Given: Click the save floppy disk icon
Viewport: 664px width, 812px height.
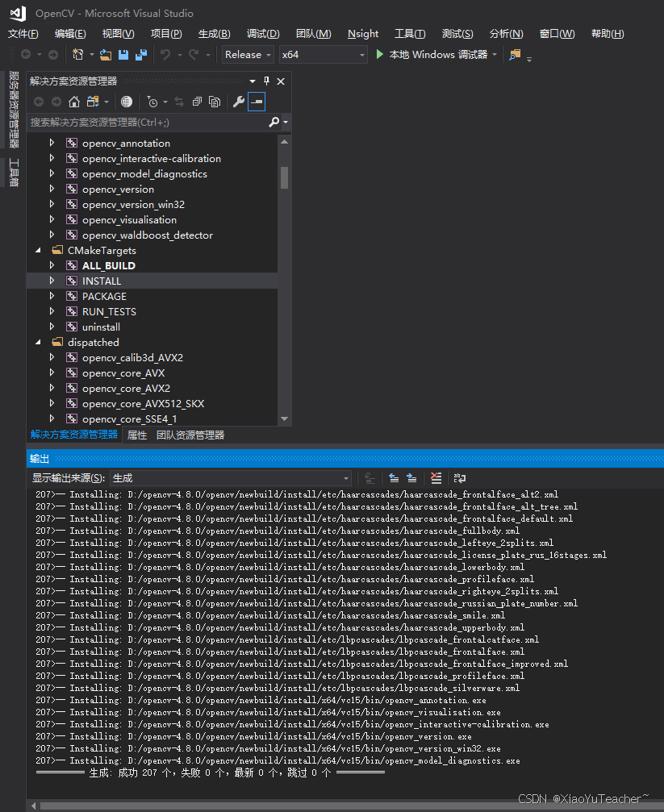Looking at the screenshot, I should [x=123, y=54].
